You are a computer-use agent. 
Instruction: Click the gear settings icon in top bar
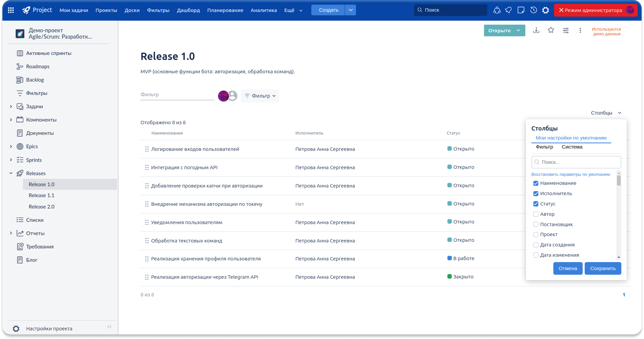[545, 10]
